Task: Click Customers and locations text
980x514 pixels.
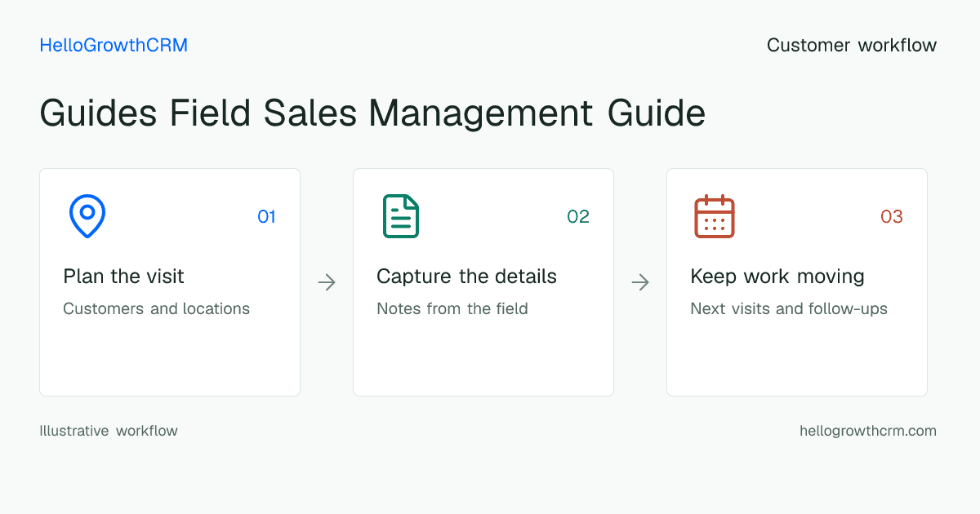Action: tap(156, 308)
